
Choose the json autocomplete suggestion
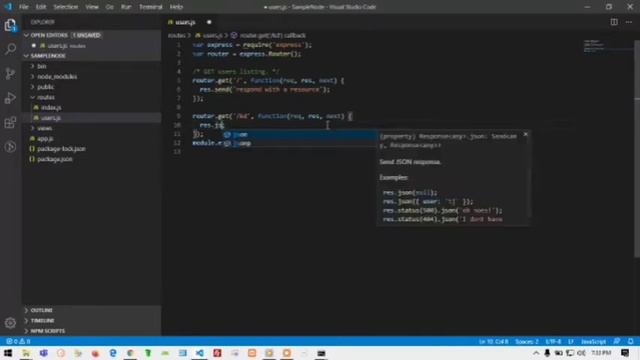[x=300, y=135]
